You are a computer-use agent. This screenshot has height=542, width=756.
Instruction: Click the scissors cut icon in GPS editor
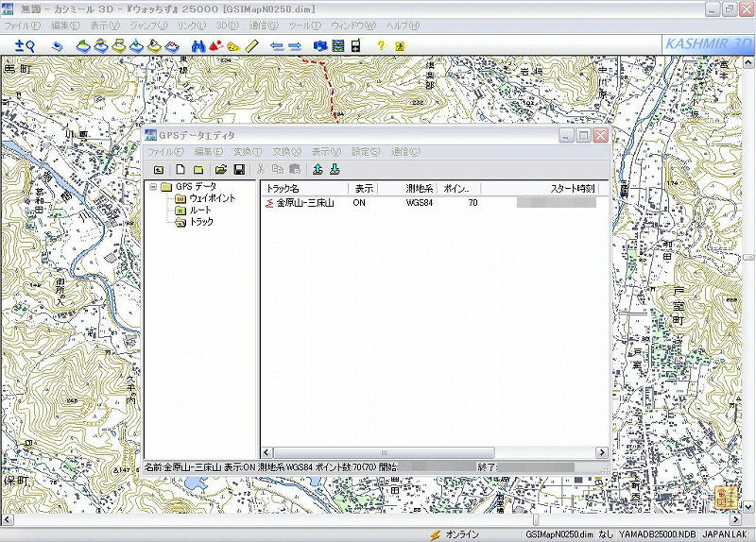(x=261, y=169)
